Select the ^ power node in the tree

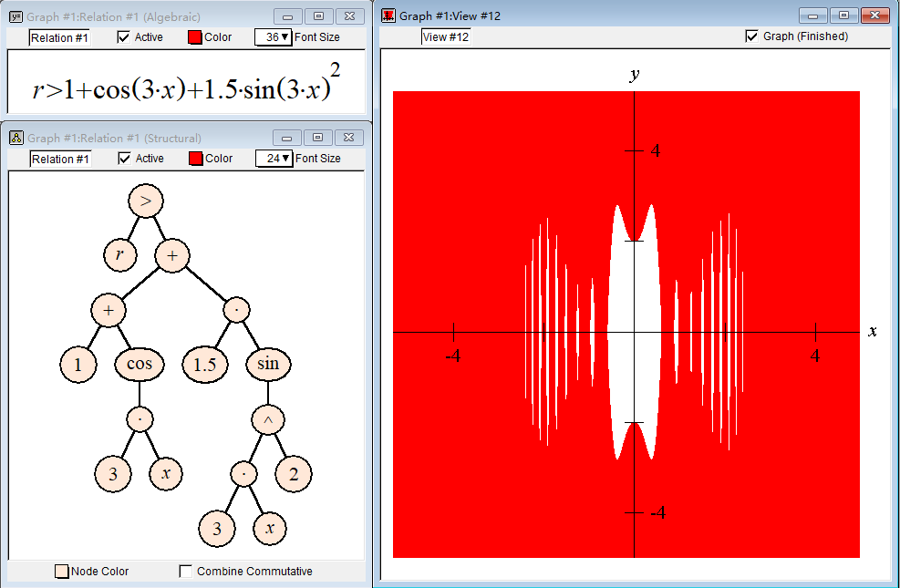pos(268,420)
